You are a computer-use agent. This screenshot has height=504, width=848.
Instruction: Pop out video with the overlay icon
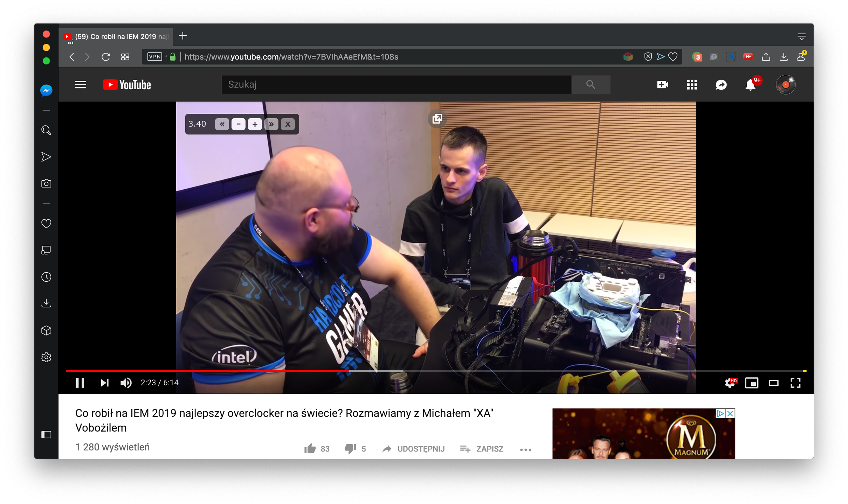click(437, 119)
